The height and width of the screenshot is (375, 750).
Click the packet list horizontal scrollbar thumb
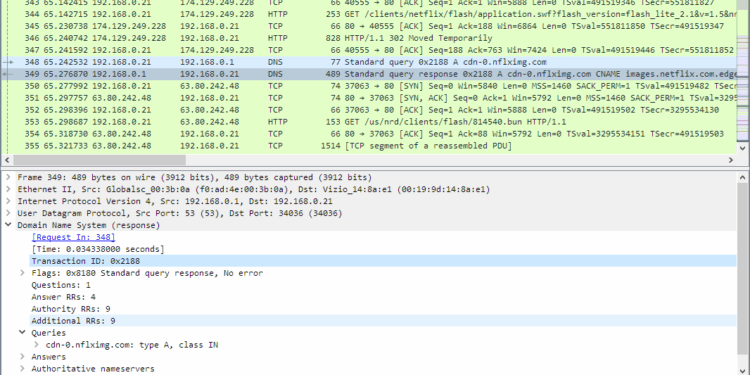coord(99,160)
